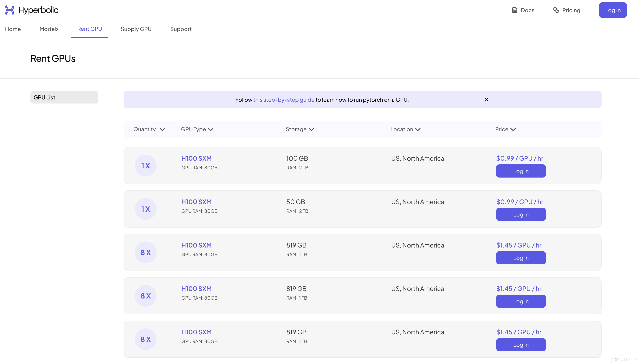
Task: Click the last 8X quantity badge
Action: pos(145,339)
